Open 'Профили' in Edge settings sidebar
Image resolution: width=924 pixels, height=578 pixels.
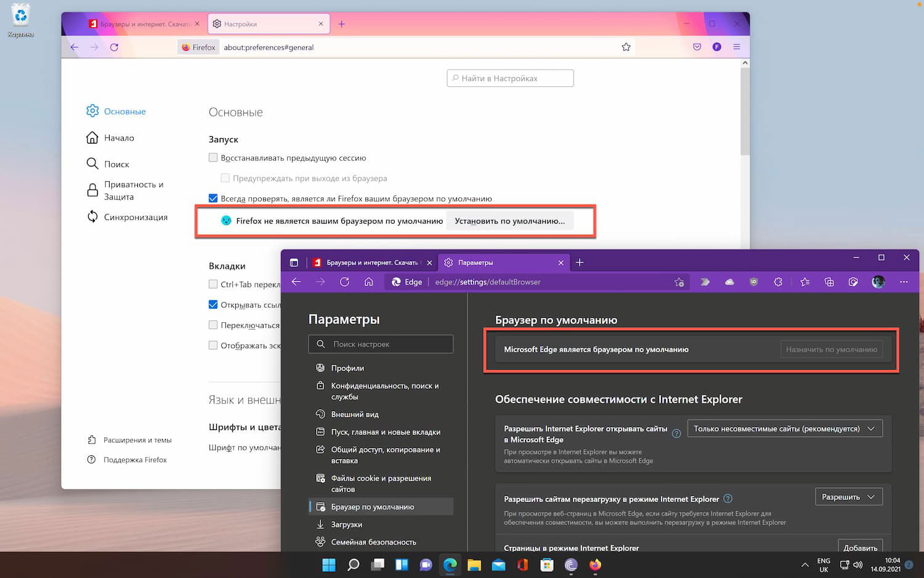pyautogui.click(x=381, y=368)
